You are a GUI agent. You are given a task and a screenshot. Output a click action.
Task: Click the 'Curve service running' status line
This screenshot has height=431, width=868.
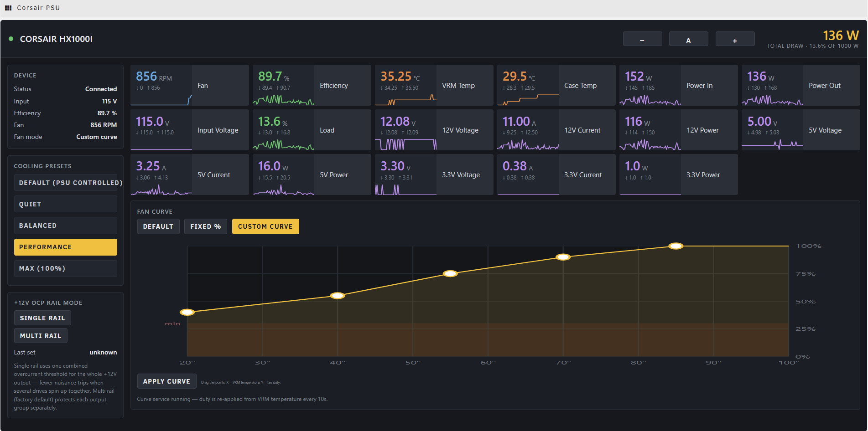tap(232, 399)
